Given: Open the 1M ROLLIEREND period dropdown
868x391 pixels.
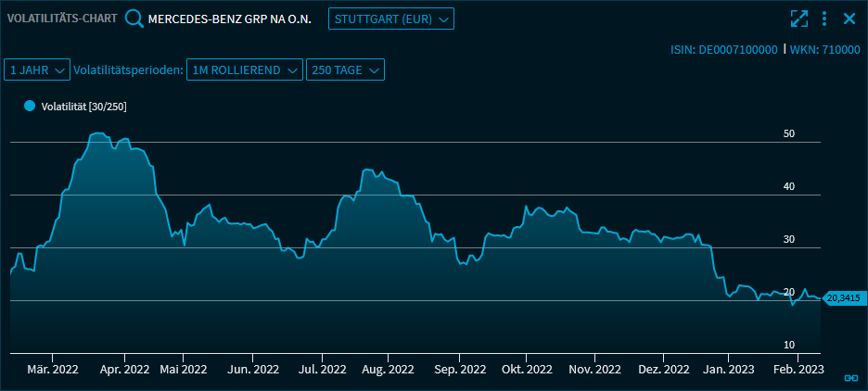Looking at the screenshot, I should coord(245,69).
